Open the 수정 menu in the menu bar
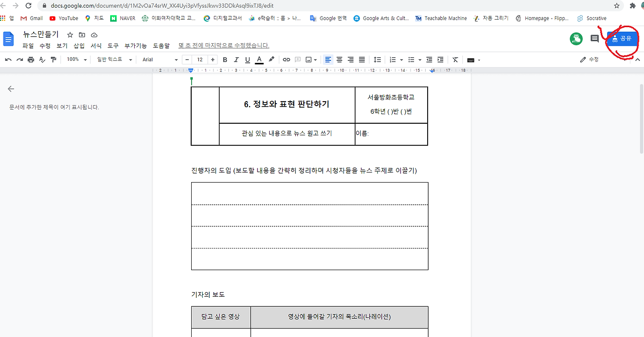 click(45, 46)
